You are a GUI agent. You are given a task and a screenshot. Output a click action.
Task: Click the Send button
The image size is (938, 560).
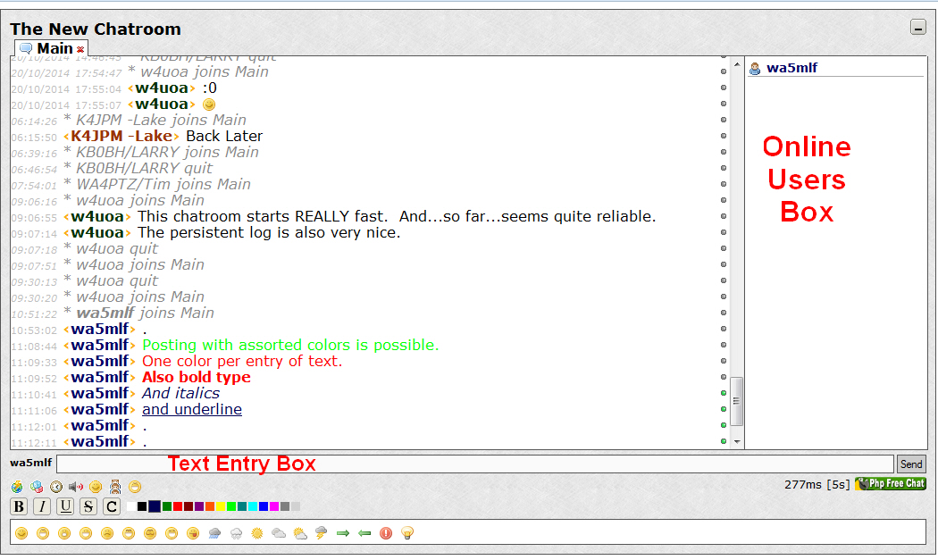(911, 464)
